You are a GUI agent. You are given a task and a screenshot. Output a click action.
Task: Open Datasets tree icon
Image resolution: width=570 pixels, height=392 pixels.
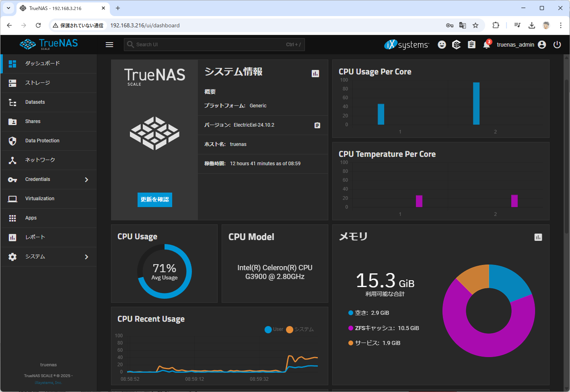(12, 102)
